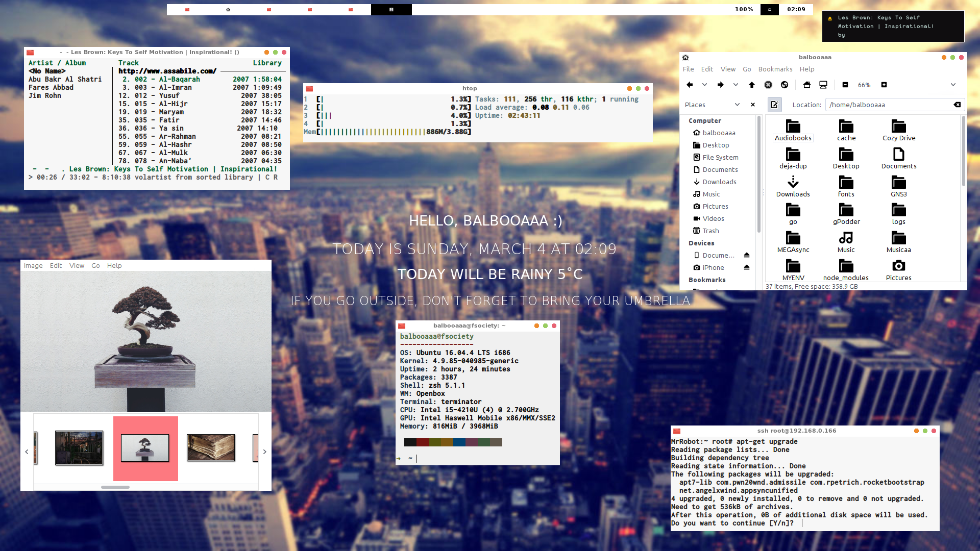The image size is (980, 551).
Task: Stop loading in the file manager
Action: (x=768, y=85)
